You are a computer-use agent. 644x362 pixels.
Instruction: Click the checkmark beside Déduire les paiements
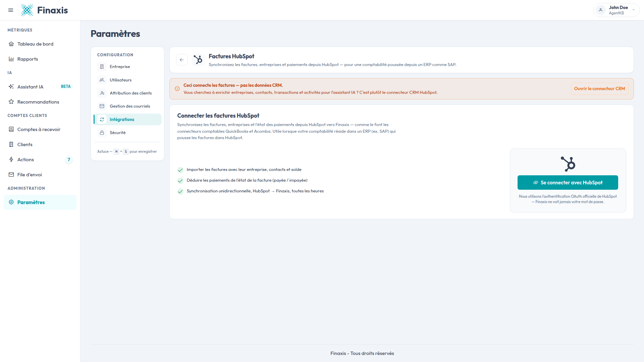pyautogui.click(x=180, y=181)
